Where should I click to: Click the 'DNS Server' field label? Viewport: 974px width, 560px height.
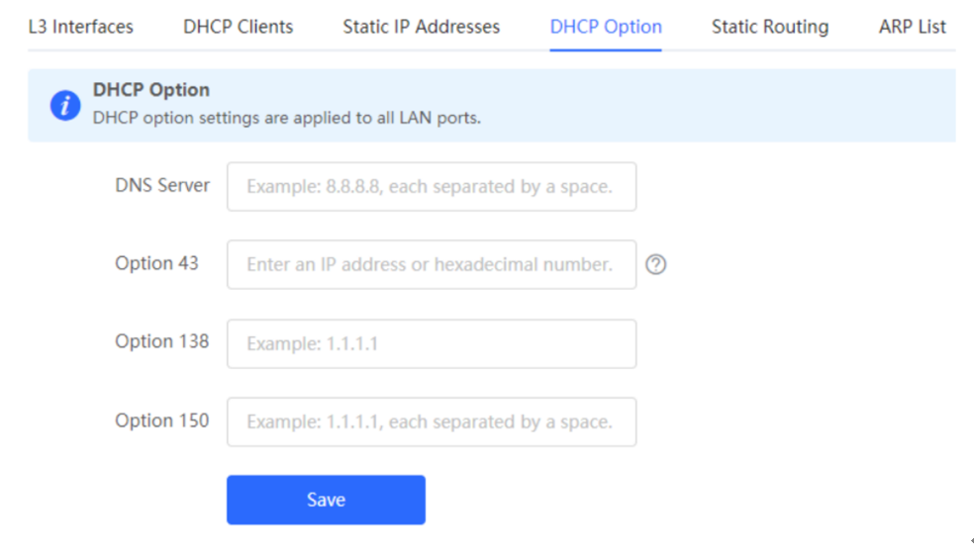pyautogui.click(x=162, y=186)
